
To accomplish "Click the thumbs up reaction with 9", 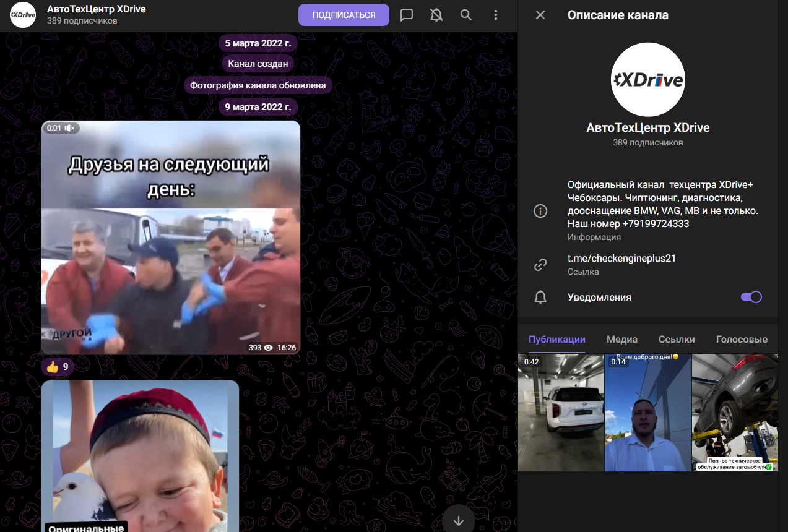I will 58,367.
